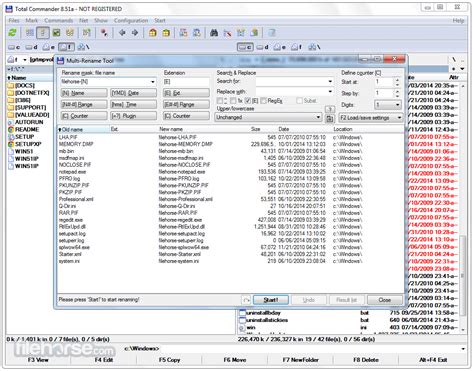Select the full details view toolbar icon
The image size is (474, 371).
[x=43, y=33]
